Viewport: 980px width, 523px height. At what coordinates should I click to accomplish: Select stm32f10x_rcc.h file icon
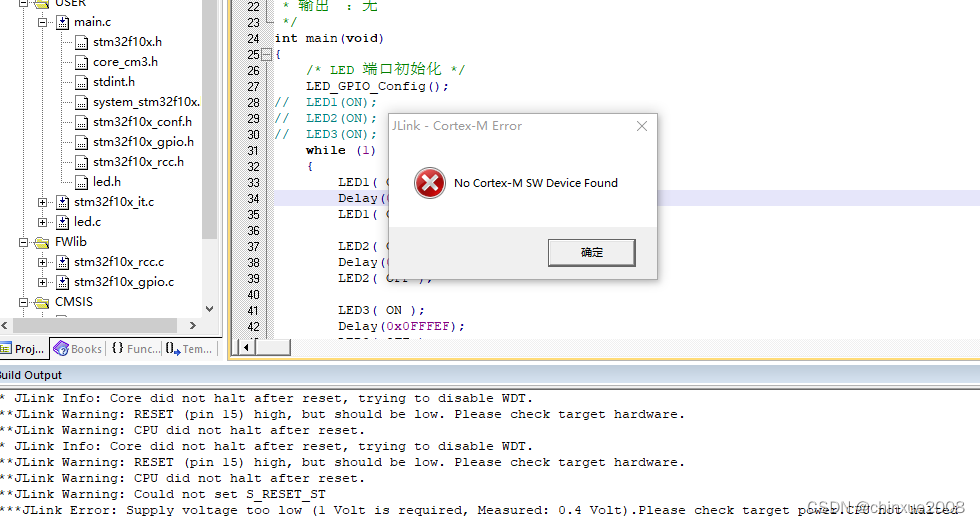[x=81, y=162]
